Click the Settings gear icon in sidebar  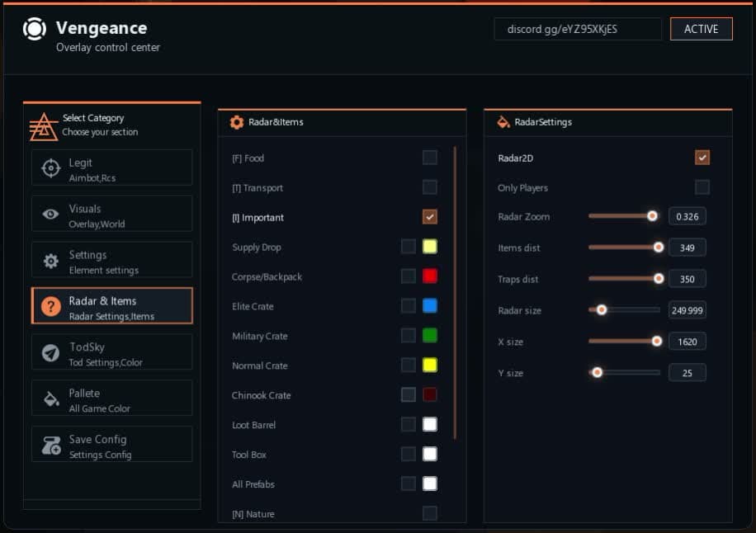pos(50,261)
